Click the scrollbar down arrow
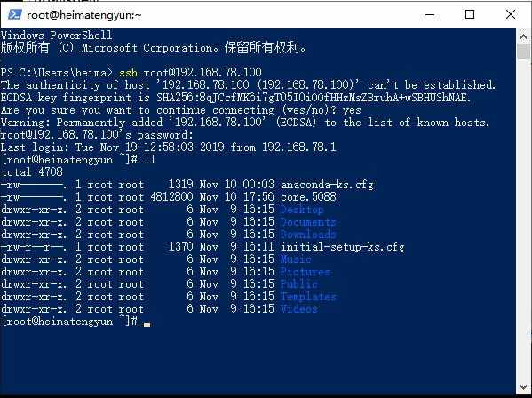Viewport: 532px width, 398px height. coord(523,387)
